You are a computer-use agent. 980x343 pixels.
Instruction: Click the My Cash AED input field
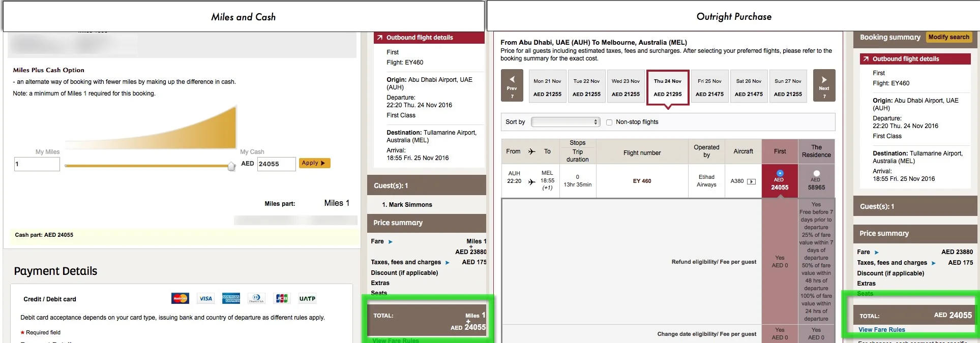click(276, 164)
